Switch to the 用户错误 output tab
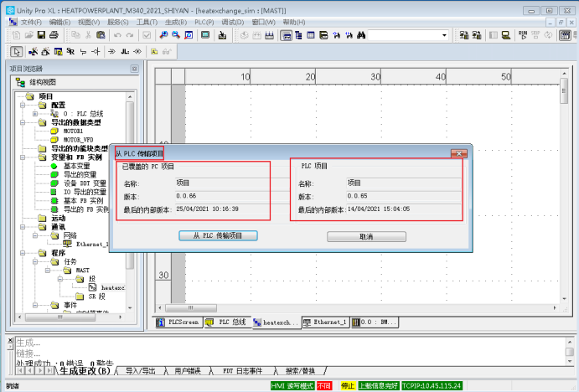The height and width of the screenshot is (392, 579). click(x=188, y=370)
